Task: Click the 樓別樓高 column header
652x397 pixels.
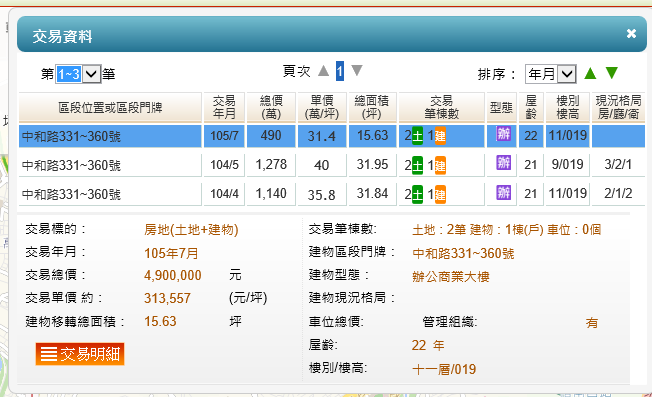Action: click(x=568, y=108)
